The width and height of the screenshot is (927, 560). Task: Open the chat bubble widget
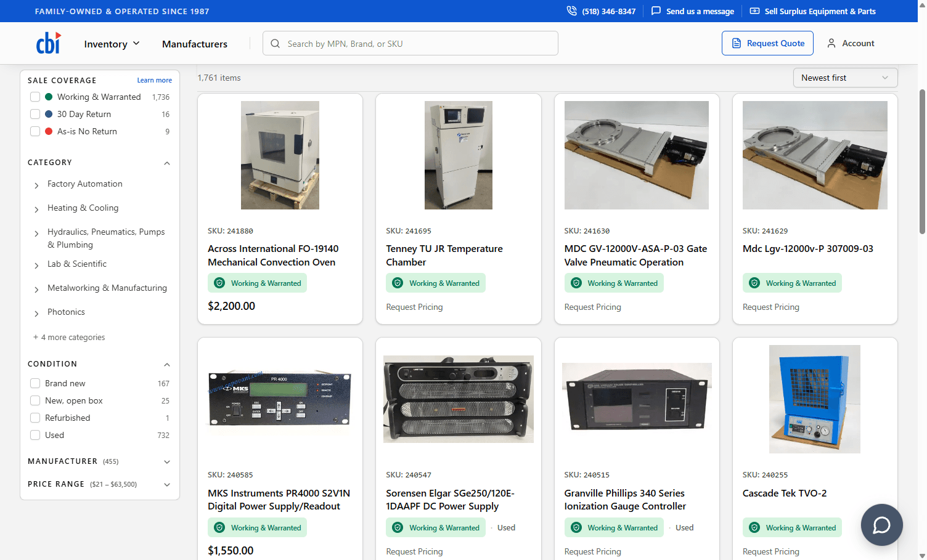coord(881,525)
